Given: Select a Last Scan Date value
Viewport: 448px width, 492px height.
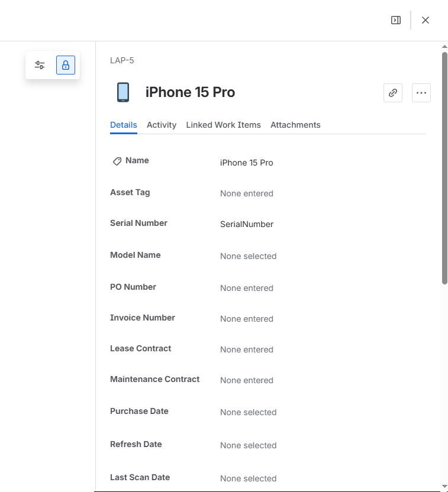Looking at the screenshot, I should tap(248, 479).
